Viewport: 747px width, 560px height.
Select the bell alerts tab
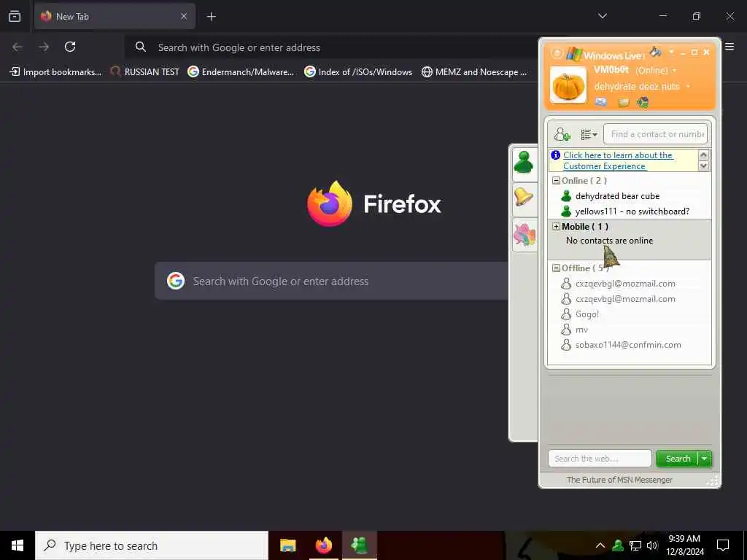pos(524,197)
